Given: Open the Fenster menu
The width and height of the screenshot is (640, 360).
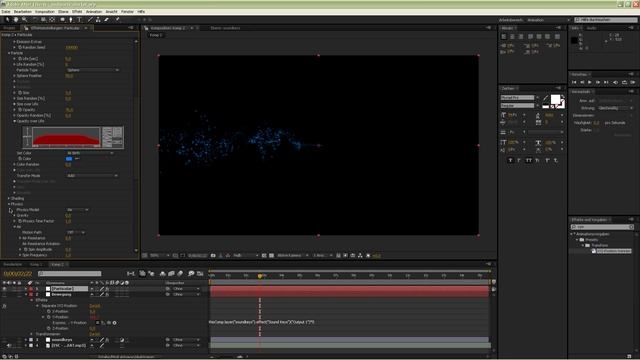Looking at the screenshot, I should (x=127, y=12).
